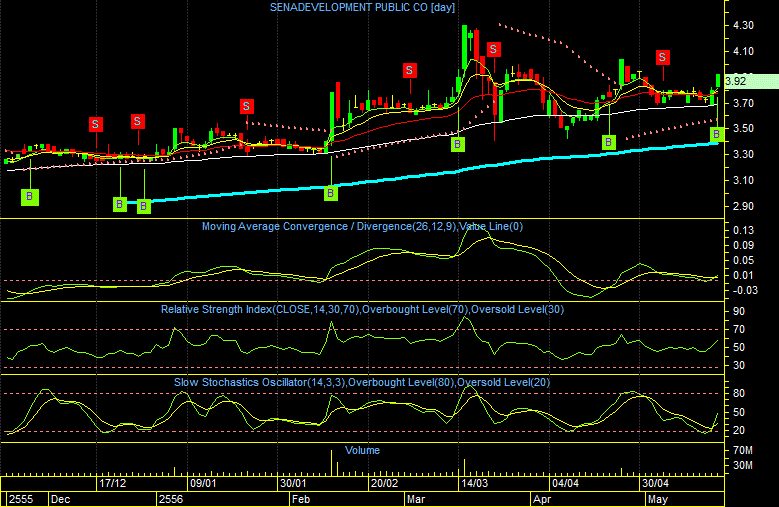Click the B buy marker in mid-May
The image size is (779, 507).
pyautogui.click(x=716, y=134)
